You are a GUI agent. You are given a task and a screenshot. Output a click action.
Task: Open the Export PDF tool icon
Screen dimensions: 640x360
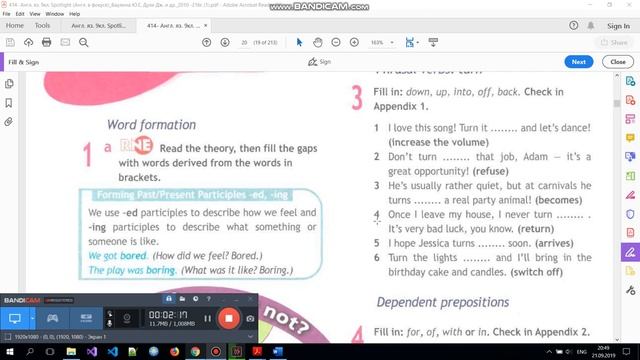630,81
